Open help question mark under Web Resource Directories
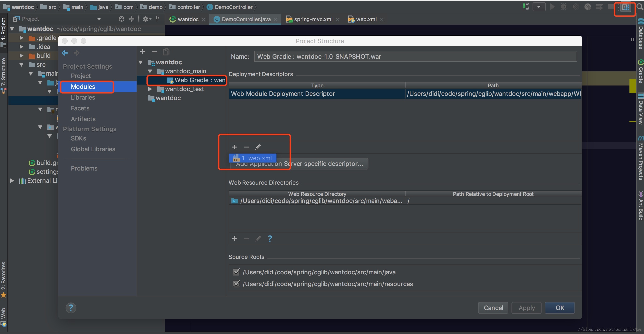 (x=270, y=239)
